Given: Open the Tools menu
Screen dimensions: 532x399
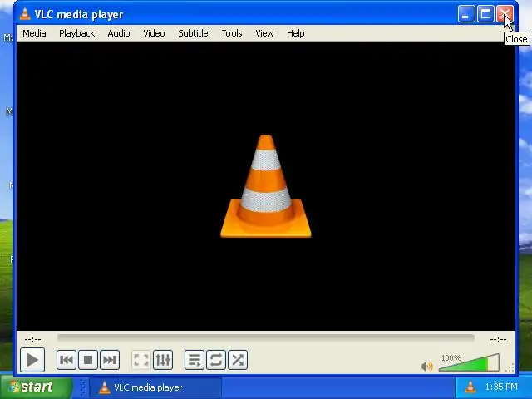Looking at the screenshot, I should [232, 33].
